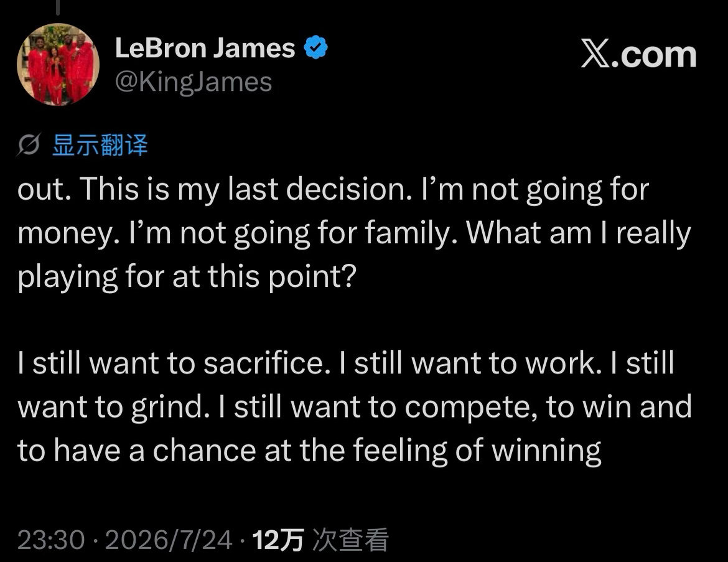Open LeBron James's profile picture

pyautogui.click(x=58, y=64)
